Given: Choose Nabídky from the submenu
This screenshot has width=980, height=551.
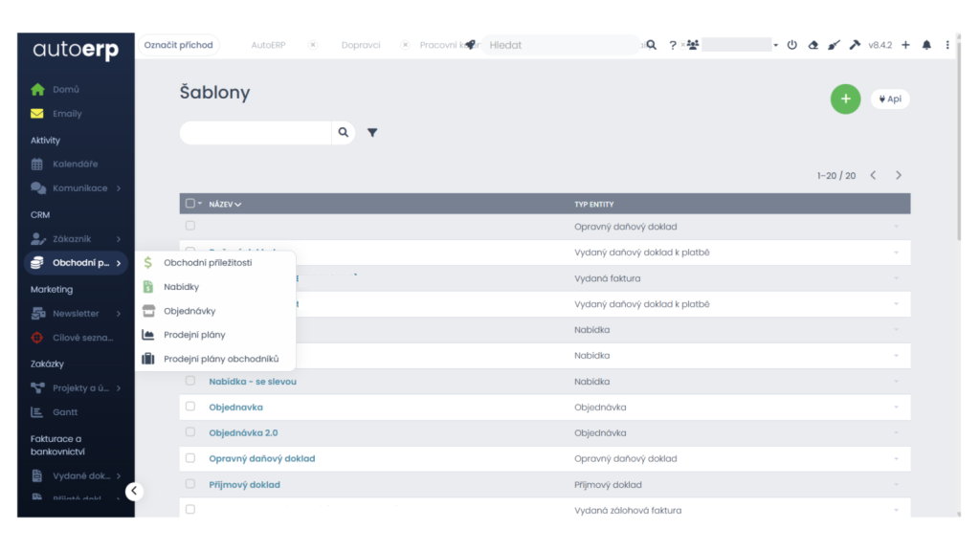Looking at the screenshot, I should 182,287.
